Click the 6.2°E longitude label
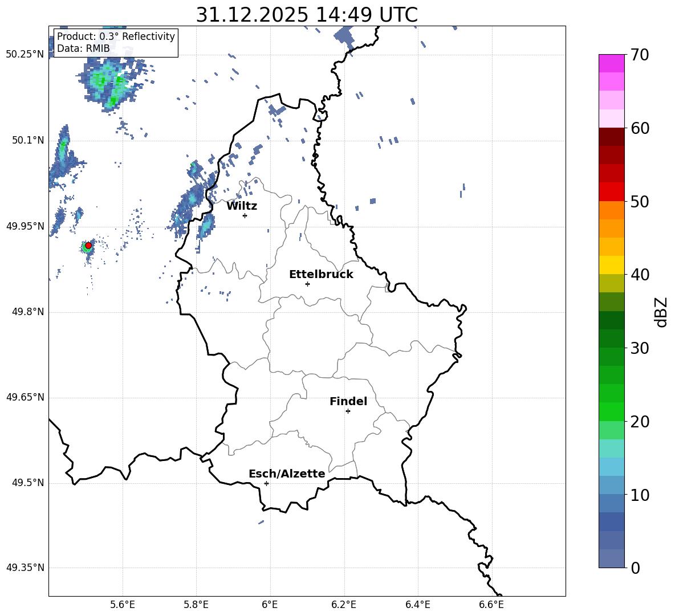Viewport: 675px width, 616px height. click(x=344, y=605)
